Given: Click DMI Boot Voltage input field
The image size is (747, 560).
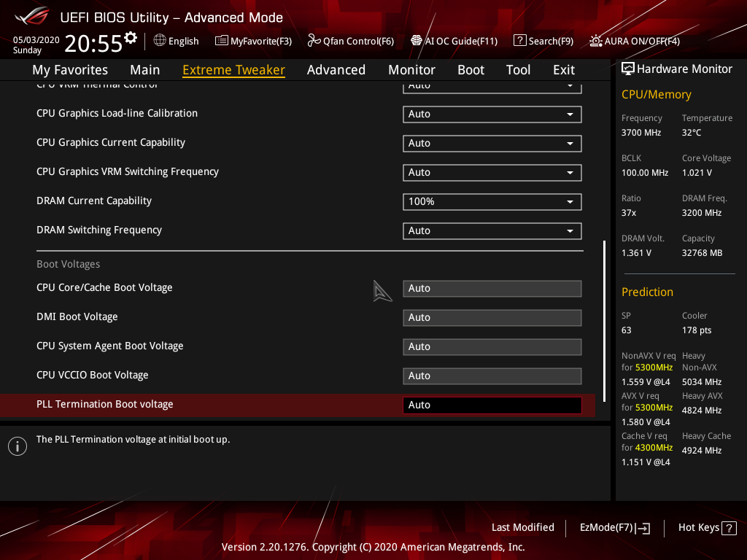Looking at the screenshot, I should point(492,318).
